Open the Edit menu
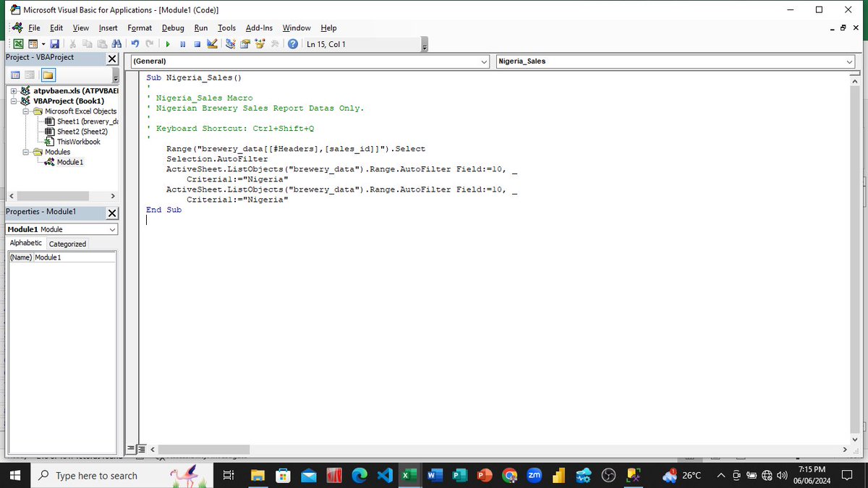Image resolution: width=868 pixels, height=488 pixels. 56,27
